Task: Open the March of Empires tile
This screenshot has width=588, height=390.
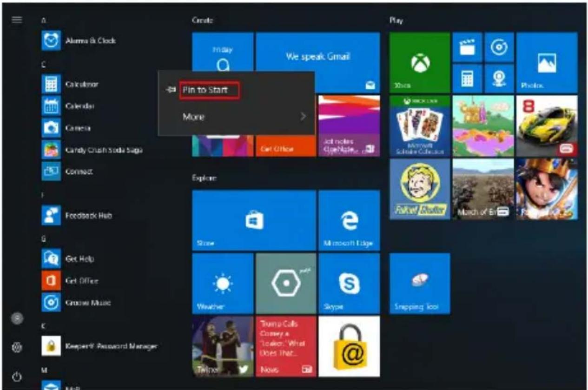Action: coord(483,189)
